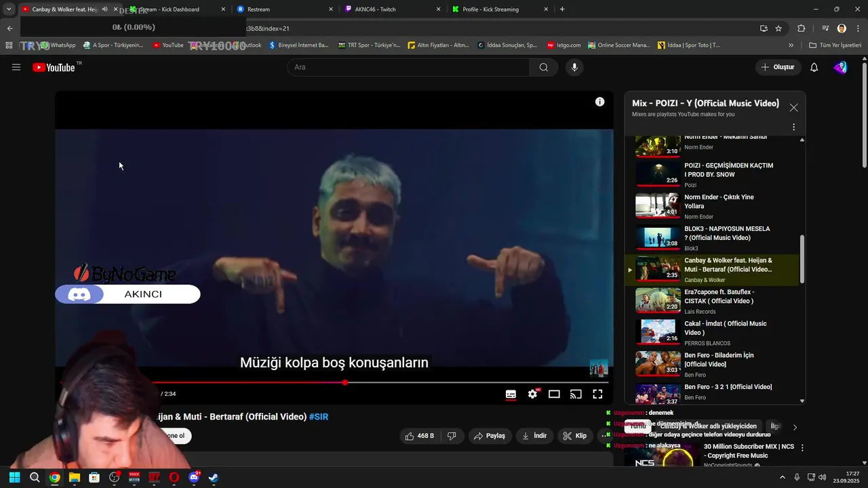
Task: Open the letgo.com bookmark
Action: click(564, 45)
